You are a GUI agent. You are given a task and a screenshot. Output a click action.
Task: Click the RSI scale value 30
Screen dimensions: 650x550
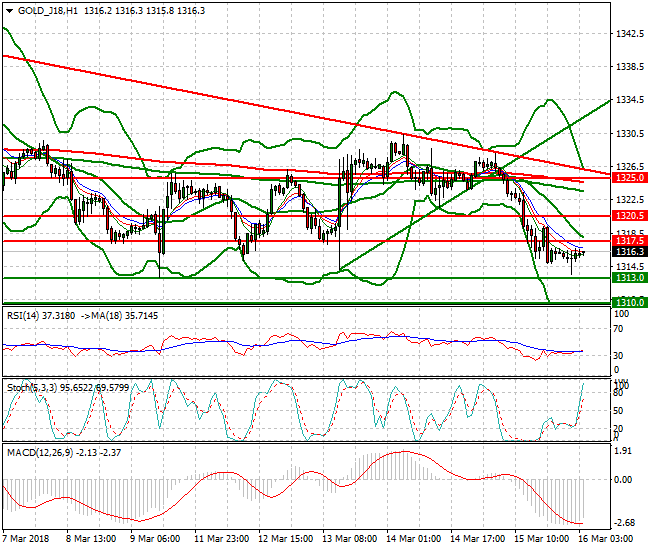pos(618,356)
